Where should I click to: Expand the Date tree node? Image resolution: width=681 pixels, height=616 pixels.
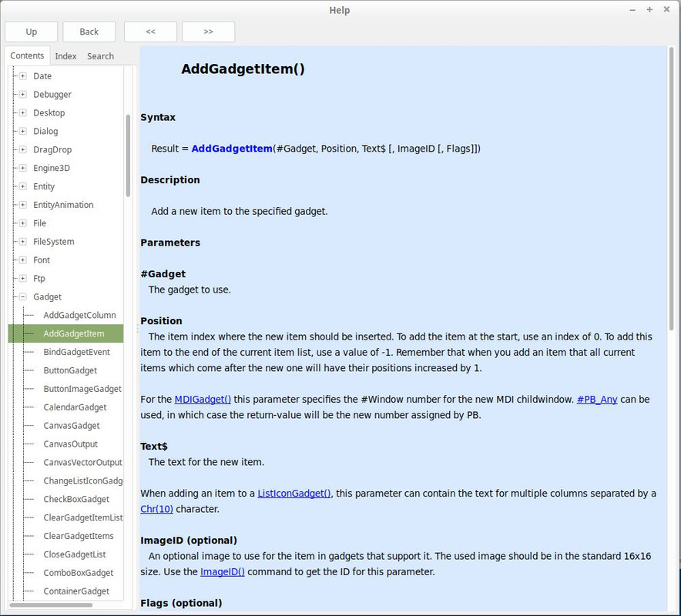click(x=23, y=76)
